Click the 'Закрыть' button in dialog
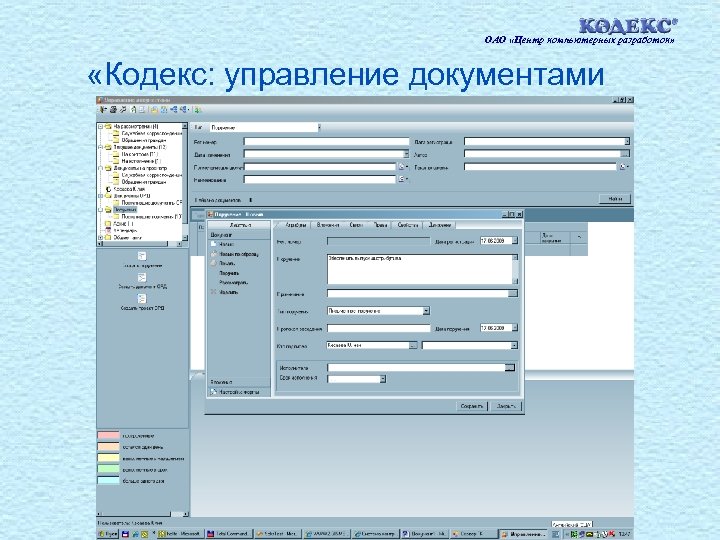 pos(506,406)
